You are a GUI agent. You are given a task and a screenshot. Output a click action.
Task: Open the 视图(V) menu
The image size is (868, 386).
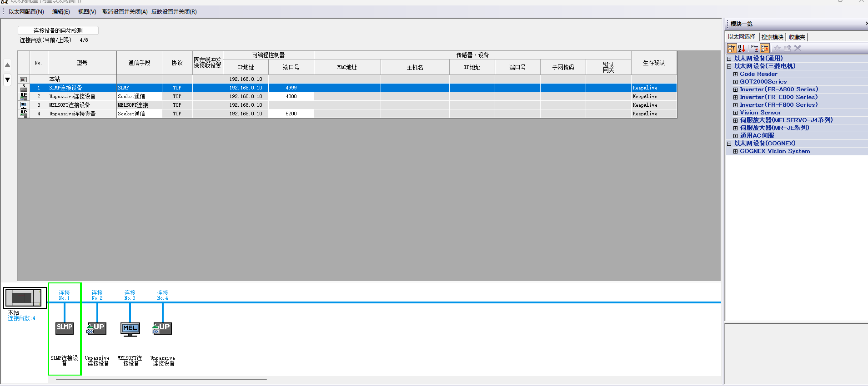pos(87,12)
